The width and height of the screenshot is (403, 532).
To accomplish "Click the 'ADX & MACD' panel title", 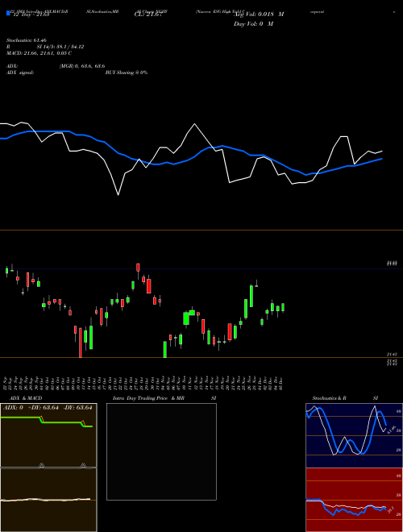I will tap(26, 398).
